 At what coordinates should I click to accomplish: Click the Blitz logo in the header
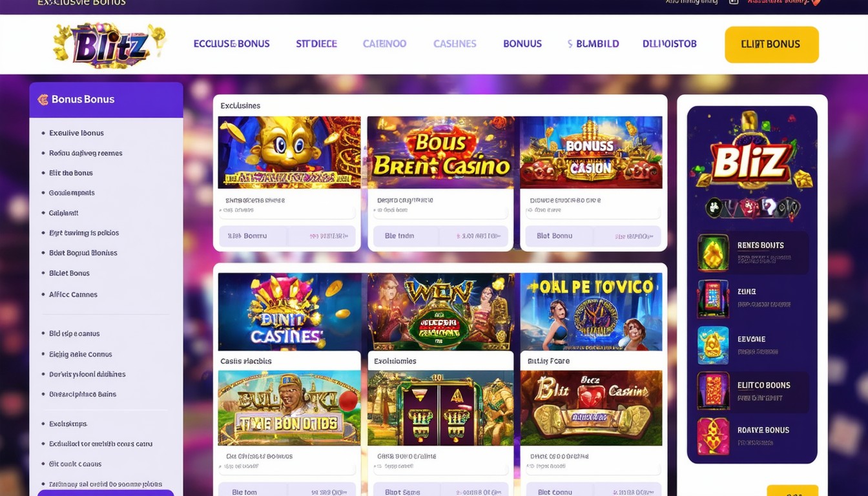coord(110,44)
